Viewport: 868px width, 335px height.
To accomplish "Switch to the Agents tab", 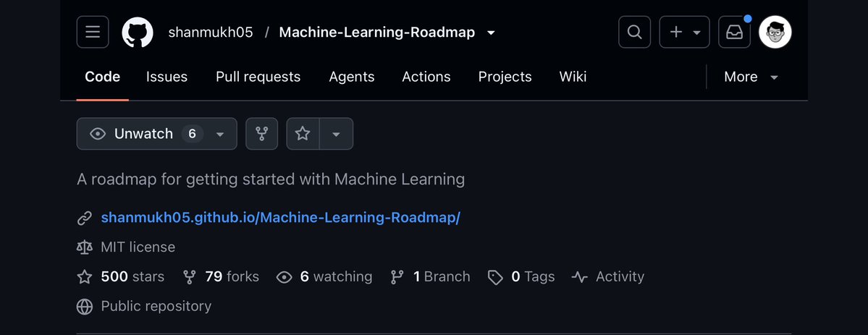I will coord(352,77).
